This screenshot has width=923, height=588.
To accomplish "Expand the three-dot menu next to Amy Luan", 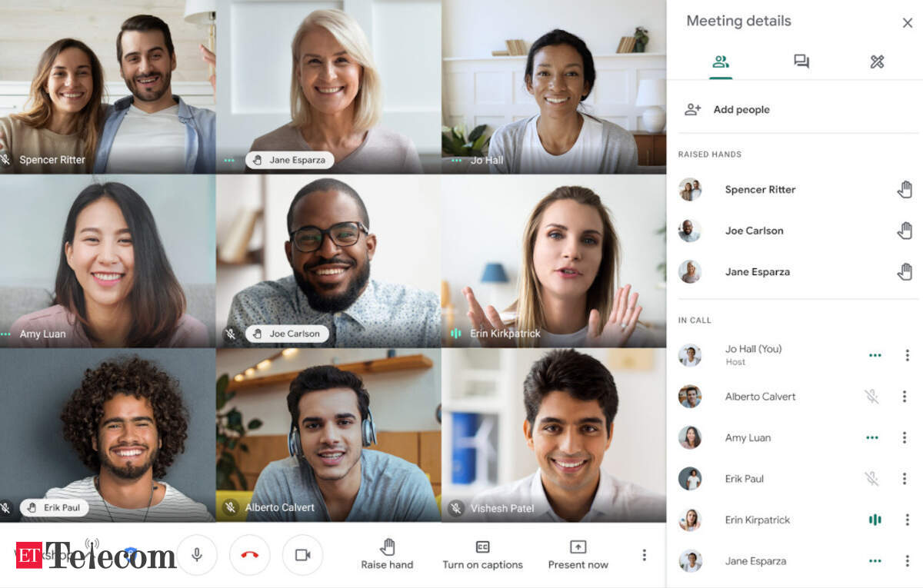I will [x=905, y=437].
